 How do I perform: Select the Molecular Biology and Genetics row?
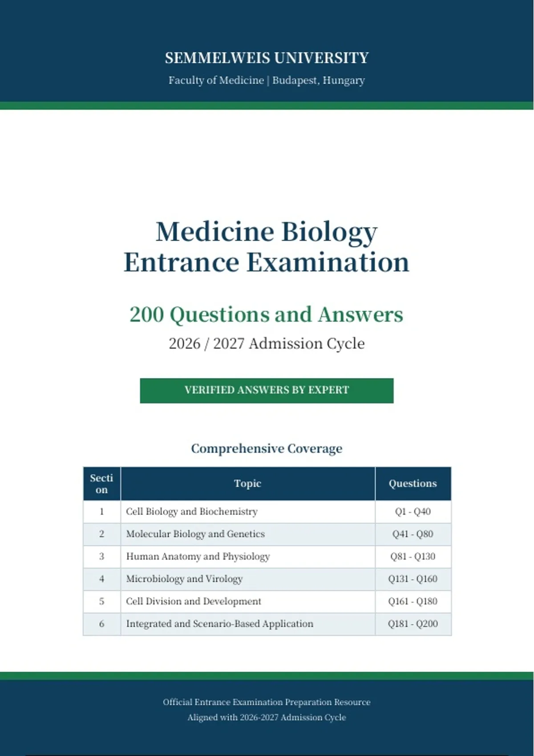point(267,534)
